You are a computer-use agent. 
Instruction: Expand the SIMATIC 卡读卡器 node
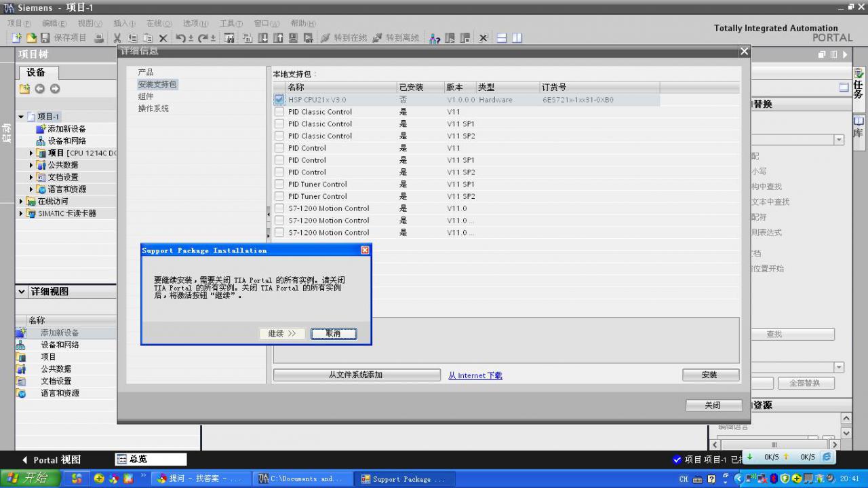click(21, 213)
